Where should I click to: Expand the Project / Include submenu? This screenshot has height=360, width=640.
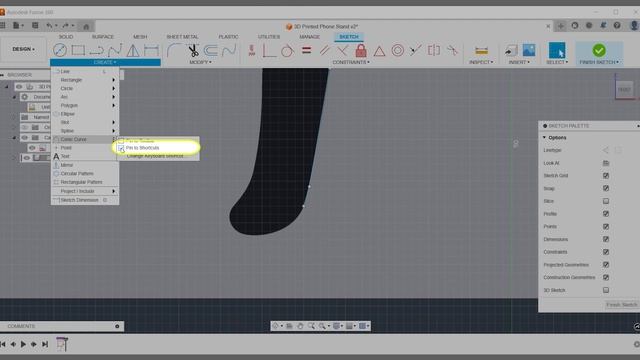pyautogui.click(x=85, y=191)
